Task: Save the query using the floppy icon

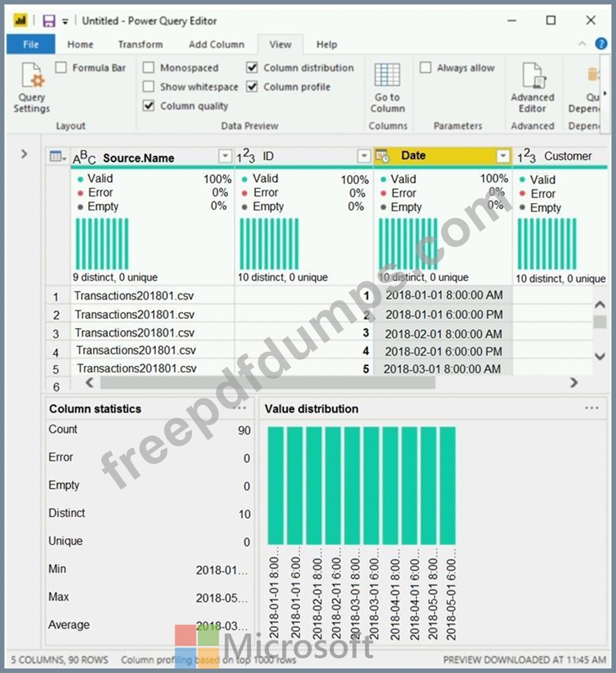Action: 49,21
